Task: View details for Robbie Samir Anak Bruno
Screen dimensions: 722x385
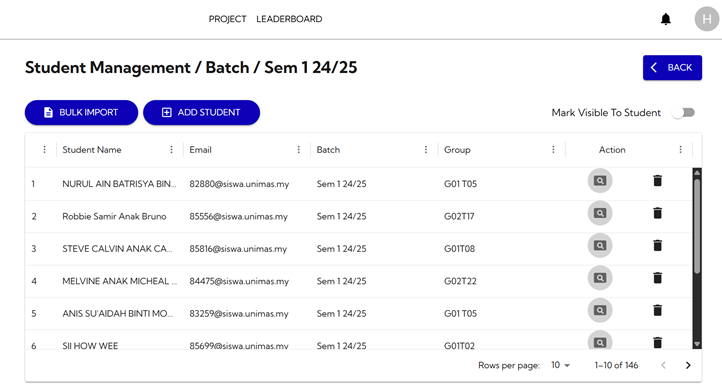Action: pos(600,213)
